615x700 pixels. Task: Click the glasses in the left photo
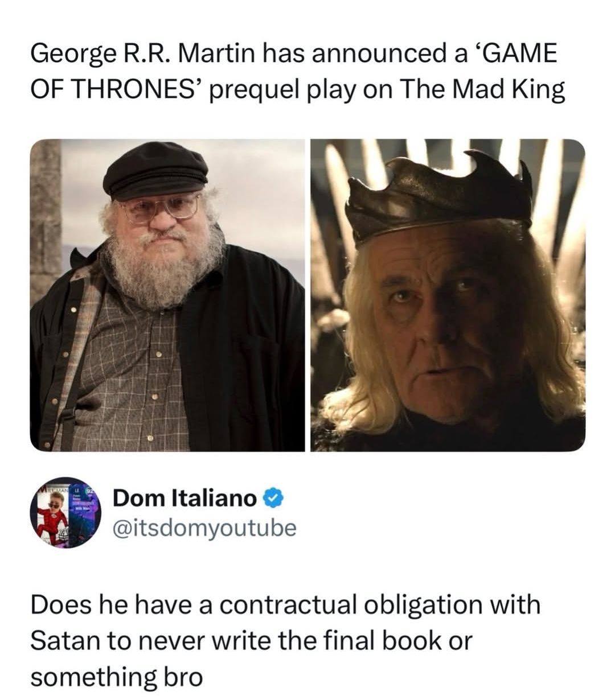(x=161, y=208)
